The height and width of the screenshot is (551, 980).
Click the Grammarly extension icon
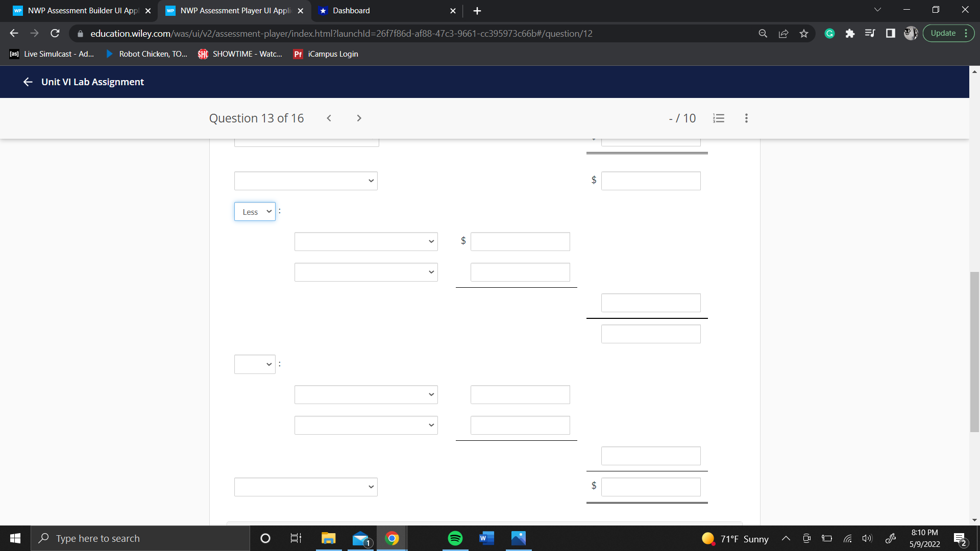tap(829, 33)
